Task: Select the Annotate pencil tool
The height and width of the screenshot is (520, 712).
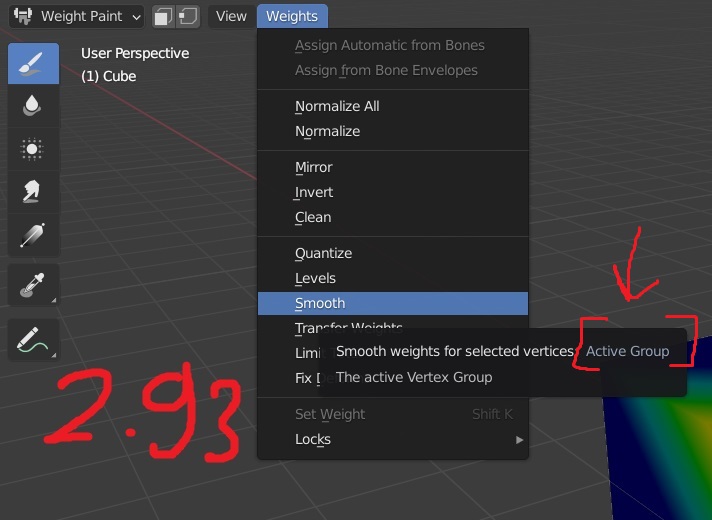Action: tap(33, 340)
